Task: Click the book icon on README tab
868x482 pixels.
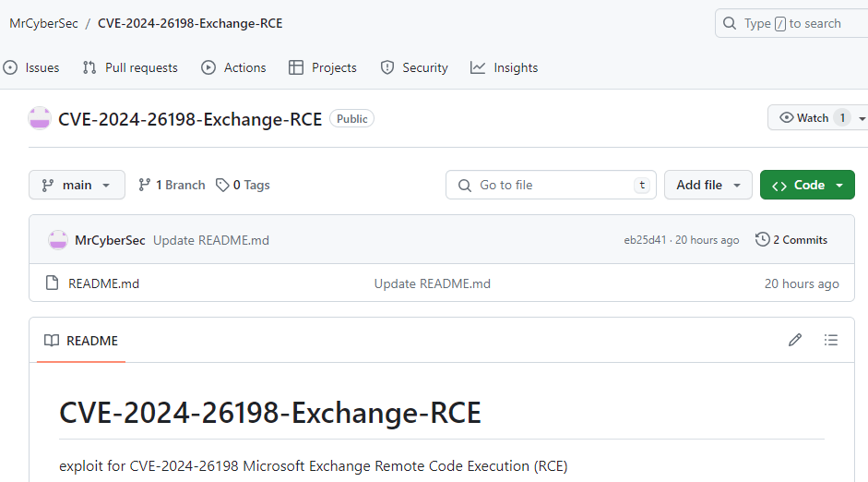Action: [52, 340]
